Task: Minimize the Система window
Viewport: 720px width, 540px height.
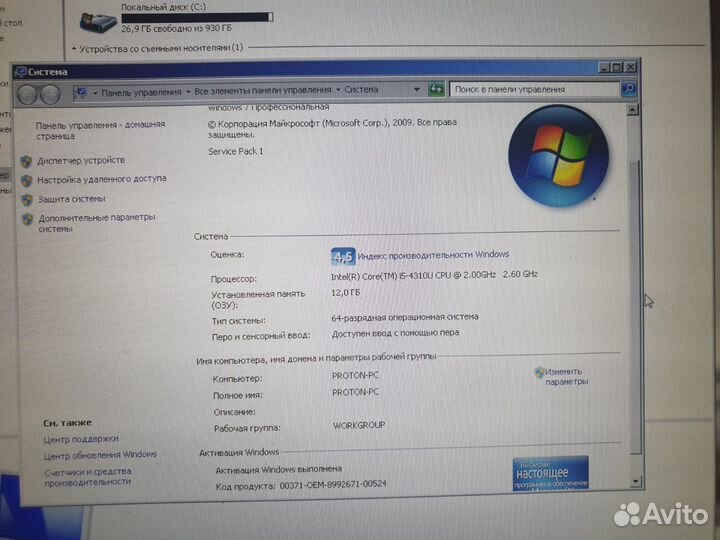Action: pyautogui.click(x=604, y=68)
